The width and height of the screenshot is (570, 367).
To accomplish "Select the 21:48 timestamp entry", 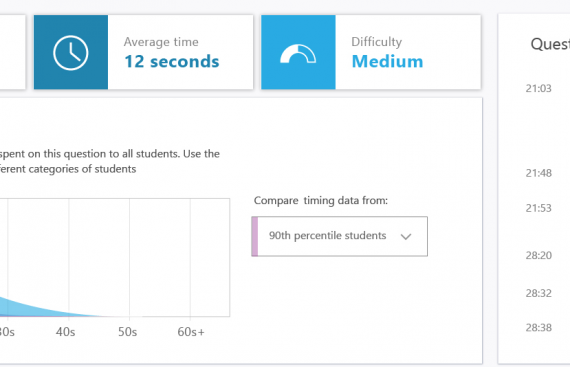I will [x=538, y=173].
